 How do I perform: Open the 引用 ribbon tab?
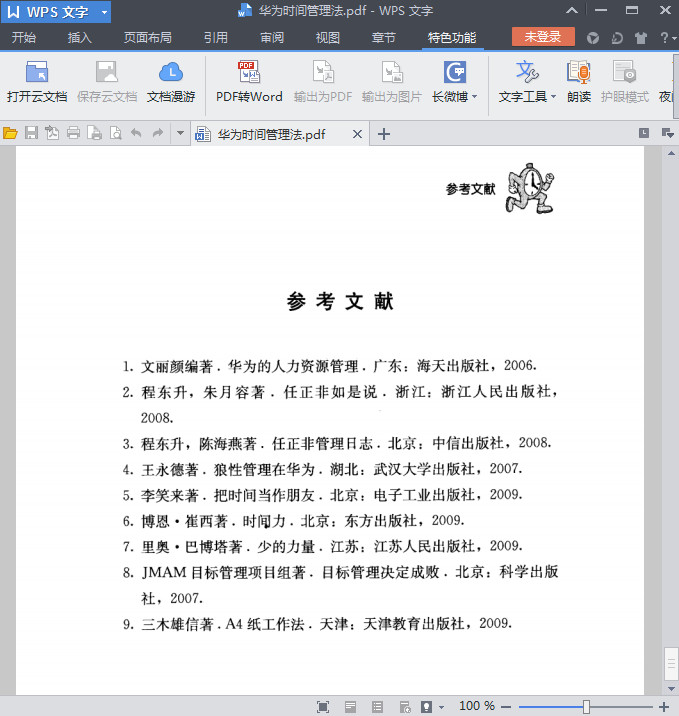click(x=216, y=37)
